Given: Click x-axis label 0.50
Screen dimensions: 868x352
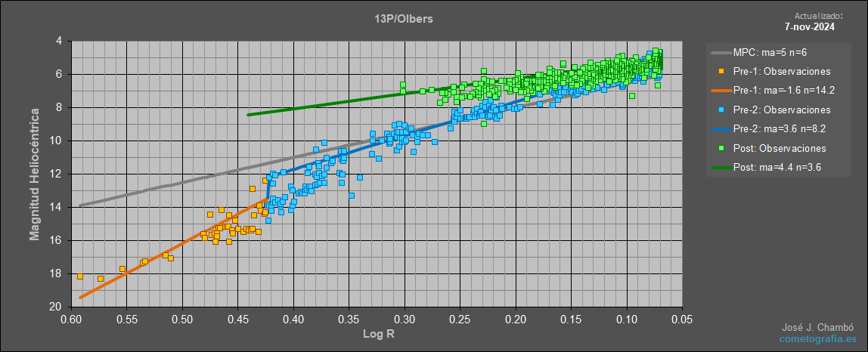Looking at the screenshot, I should (x=182, y=320).
